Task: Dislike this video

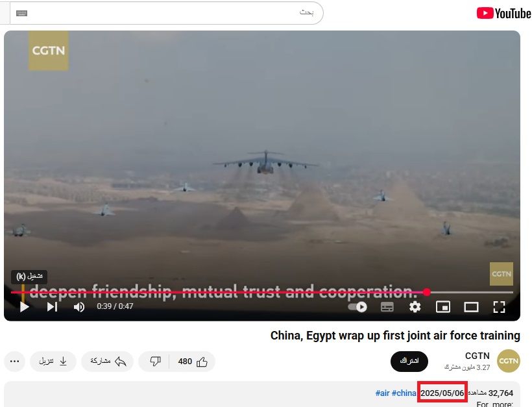Action: click(x=154, y=362)
